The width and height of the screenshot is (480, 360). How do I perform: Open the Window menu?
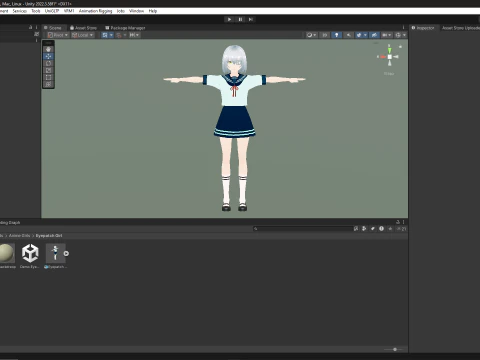[x=136, y=11]
